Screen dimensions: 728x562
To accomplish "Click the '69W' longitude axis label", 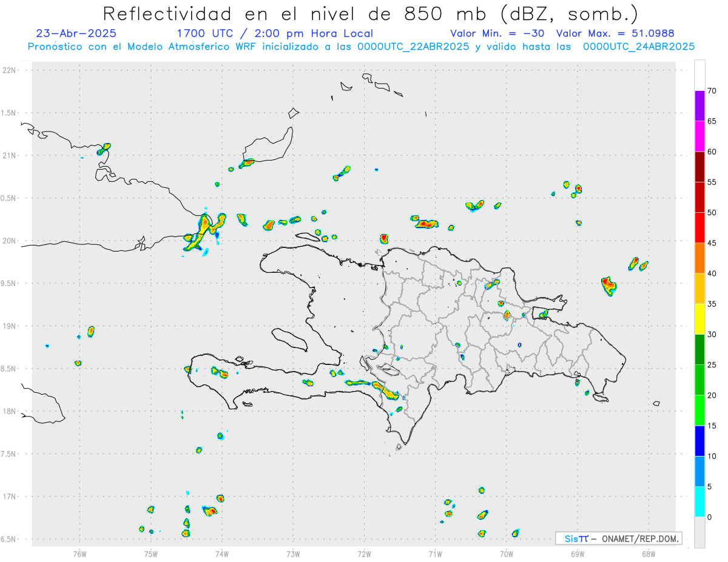I will click(x=577, y=553).
